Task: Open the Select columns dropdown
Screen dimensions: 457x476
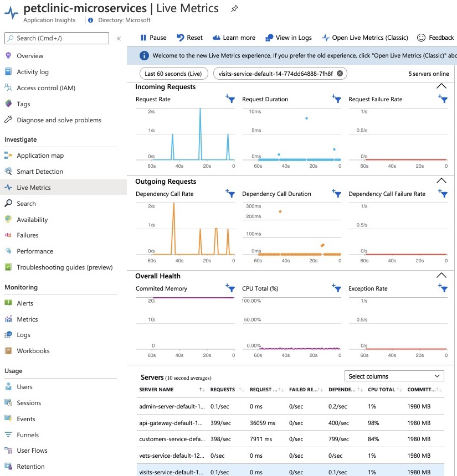Action: tap(394, 376)
